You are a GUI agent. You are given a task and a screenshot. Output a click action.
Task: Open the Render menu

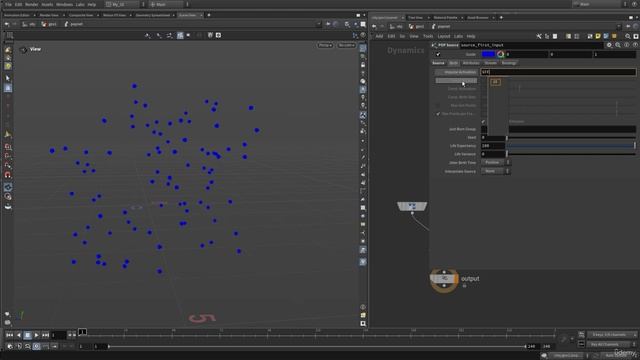click(31, 4)
